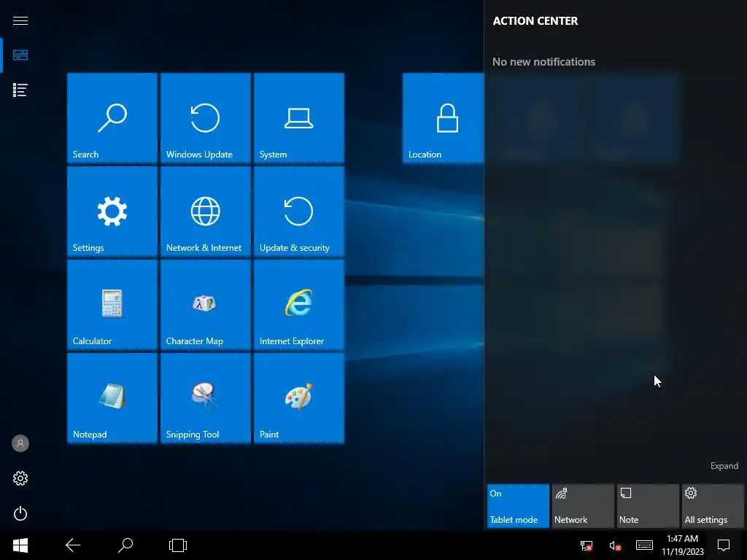The height and width of the screenshot is (560, 747).
Task: Launch the Character Map tile
Action: click(x=206, y=305)
